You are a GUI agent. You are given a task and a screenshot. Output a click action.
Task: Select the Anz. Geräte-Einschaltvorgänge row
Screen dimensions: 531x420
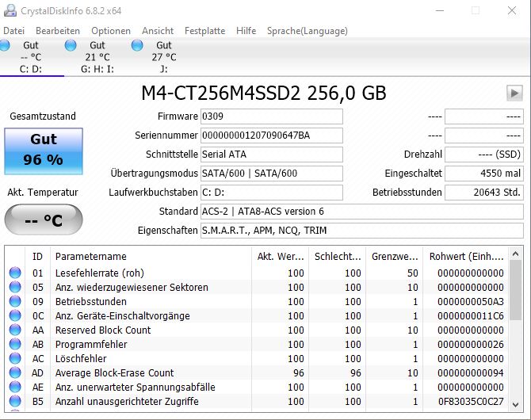257,315
